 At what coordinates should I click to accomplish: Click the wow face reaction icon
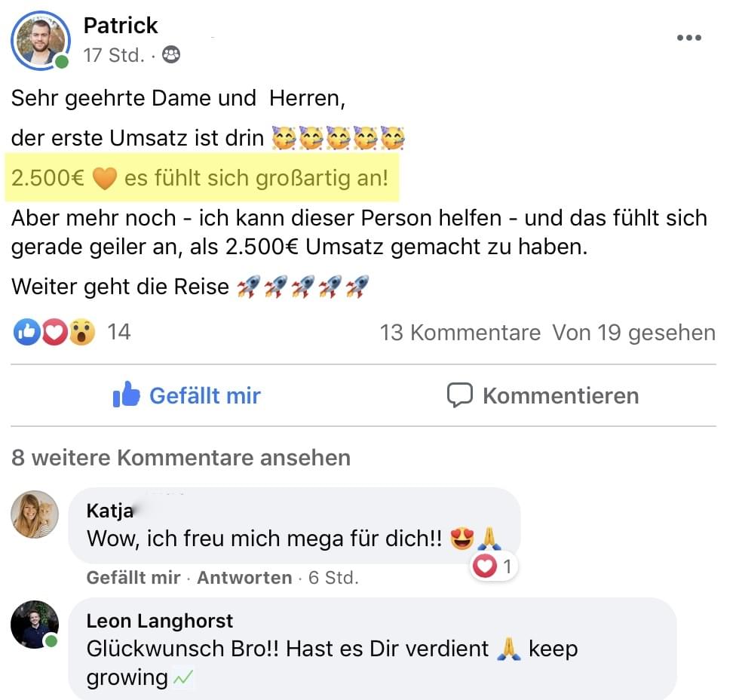81,332
